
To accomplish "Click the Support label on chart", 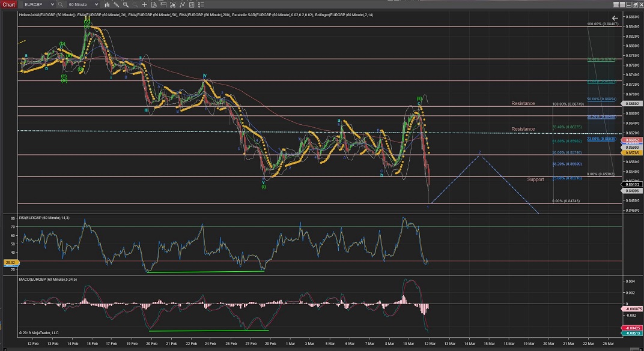I will pos(536,179).
